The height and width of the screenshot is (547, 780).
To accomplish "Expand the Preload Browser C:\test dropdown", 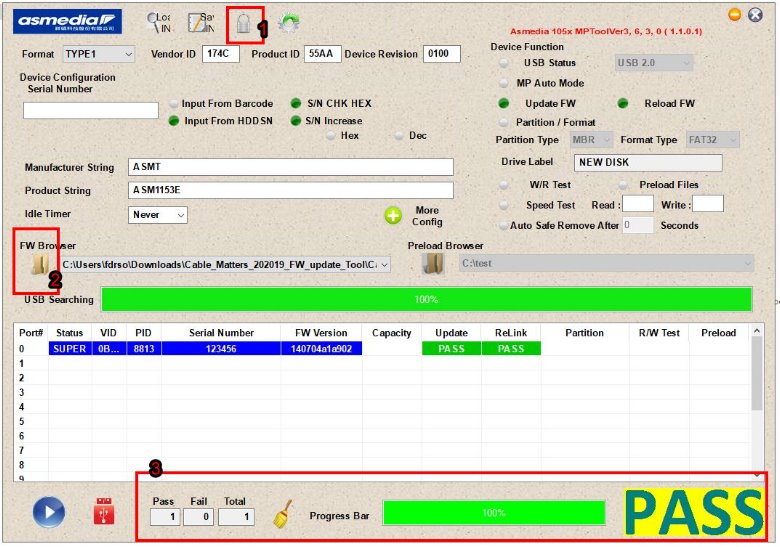I will [748, 264].
